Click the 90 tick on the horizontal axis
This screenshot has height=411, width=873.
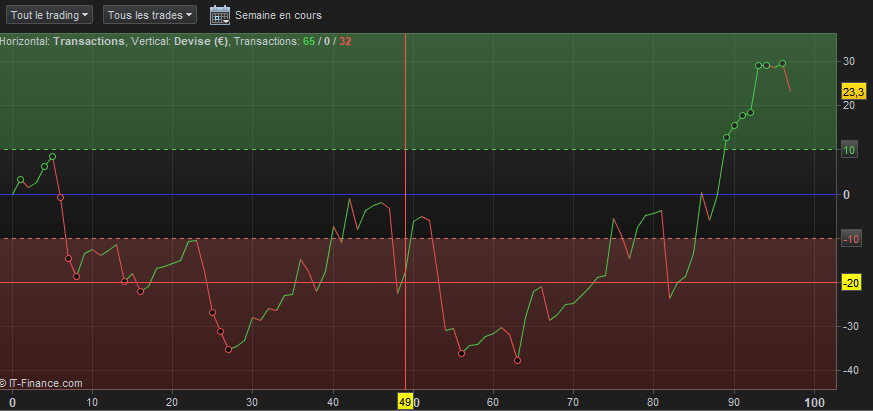tap(734, 402)
